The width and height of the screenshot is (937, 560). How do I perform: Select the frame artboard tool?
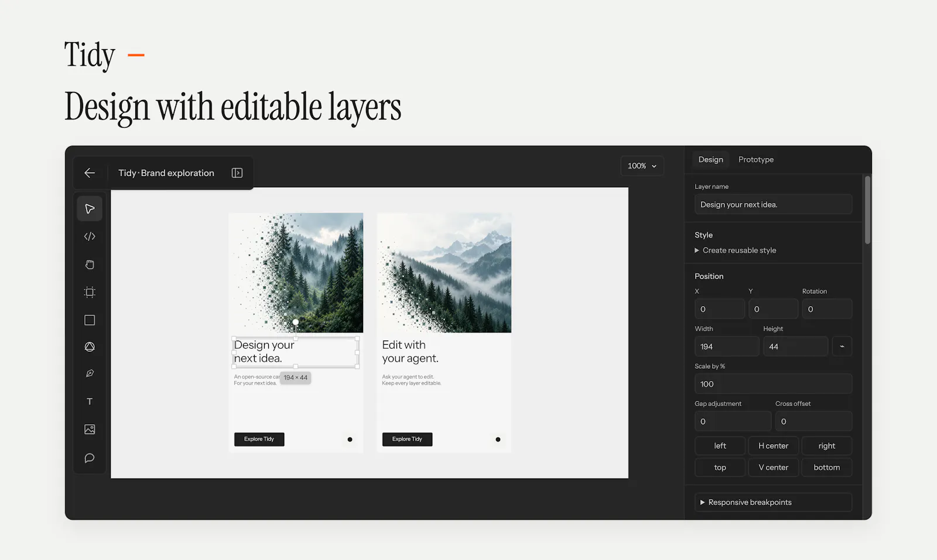coord(90,292)
